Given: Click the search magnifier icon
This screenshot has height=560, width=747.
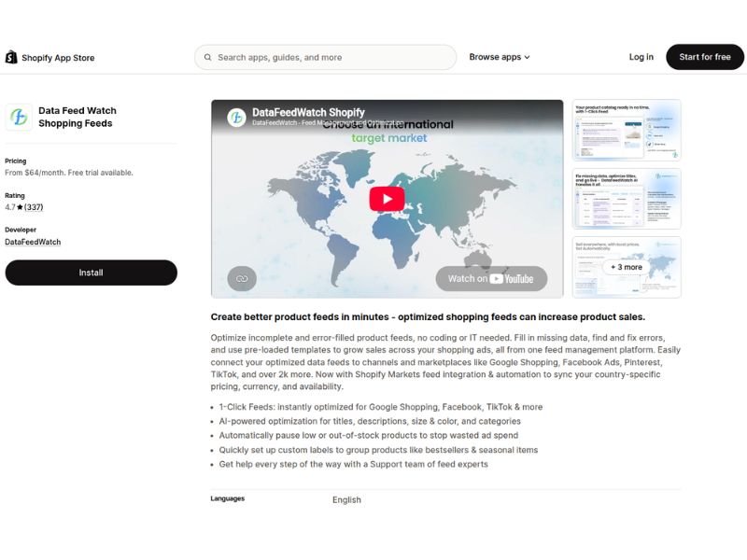Looking at the screenshot, I should (207, 57).
